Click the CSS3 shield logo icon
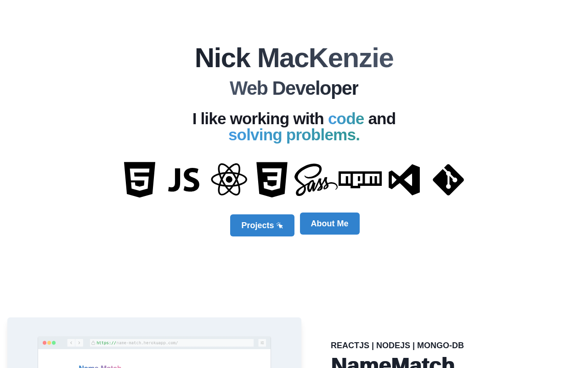Screen dimensions: 588x368 coord(272,180)
